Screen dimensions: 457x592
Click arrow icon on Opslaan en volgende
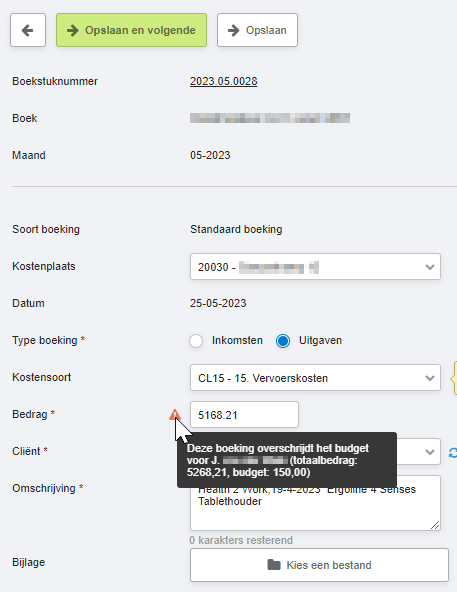[73, 30]
